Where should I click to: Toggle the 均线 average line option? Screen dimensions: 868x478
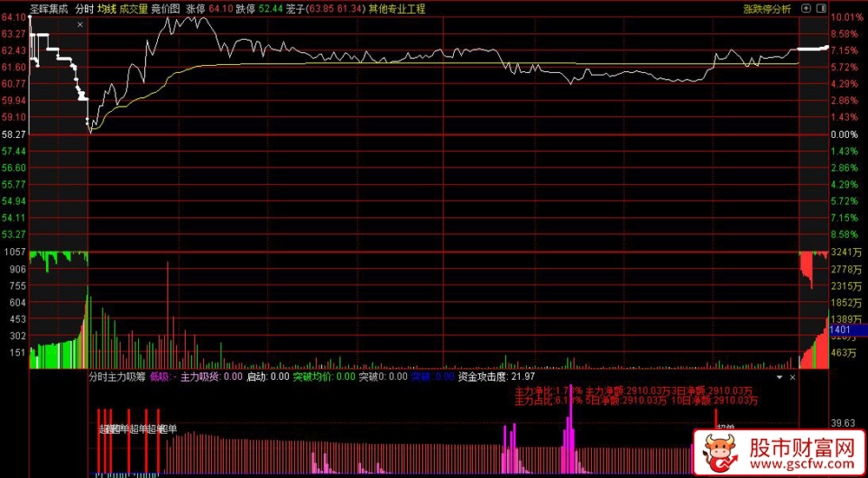pyautogui.click(x=106, y=9)
